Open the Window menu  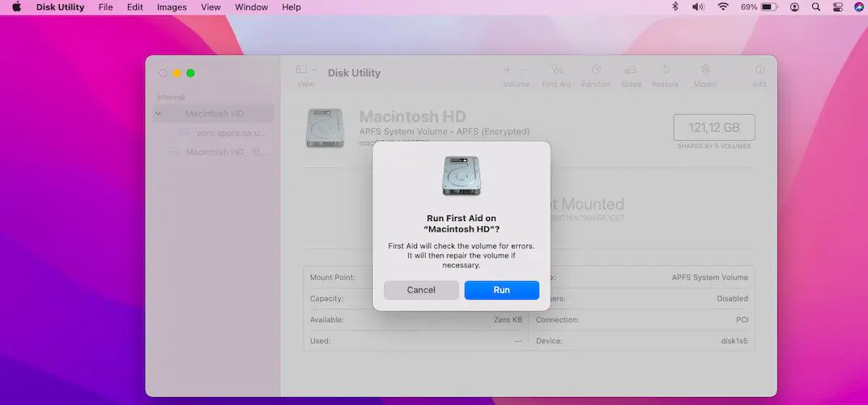pos(251,7)
